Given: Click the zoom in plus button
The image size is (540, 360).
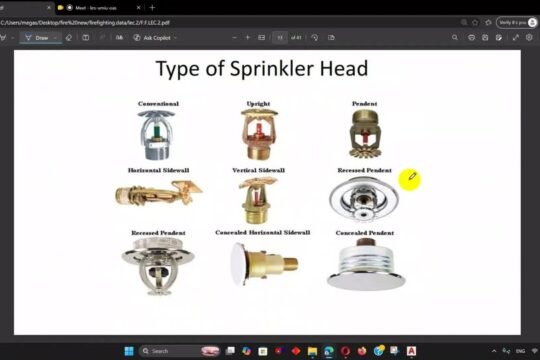Looking at the screenshot, I should pyautogui.click(x=248, y=38).
